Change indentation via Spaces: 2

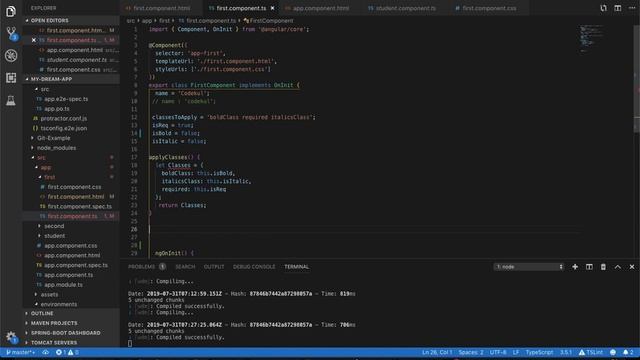coord(471,352)
